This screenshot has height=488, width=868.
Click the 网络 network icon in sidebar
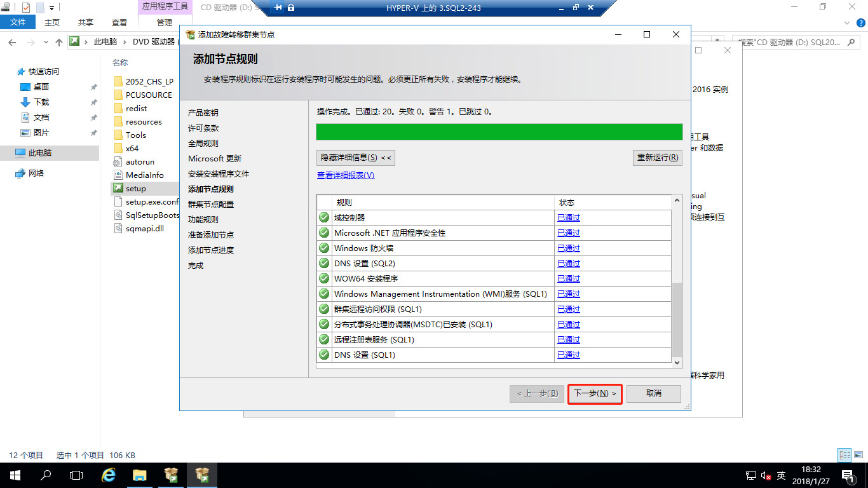[20, 173]
